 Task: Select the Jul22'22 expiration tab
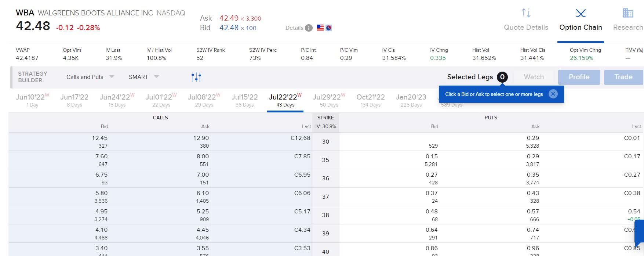tap(285, 100)
